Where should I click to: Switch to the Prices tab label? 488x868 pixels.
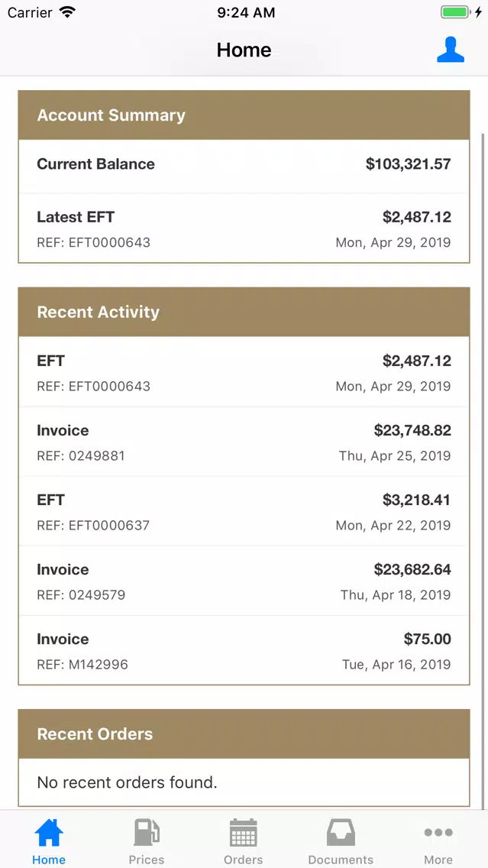(x=147, y=859)
